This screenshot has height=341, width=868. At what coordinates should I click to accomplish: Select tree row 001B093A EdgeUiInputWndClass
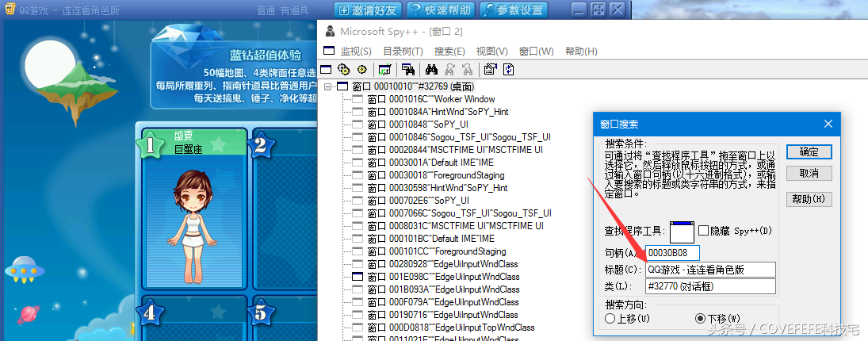443,289
